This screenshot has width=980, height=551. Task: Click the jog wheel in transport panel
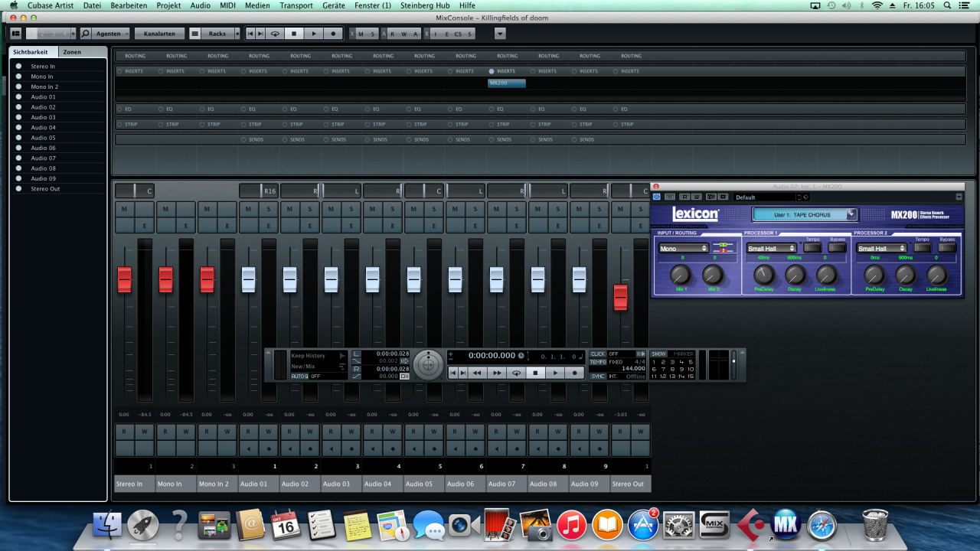tap(428, 364)
